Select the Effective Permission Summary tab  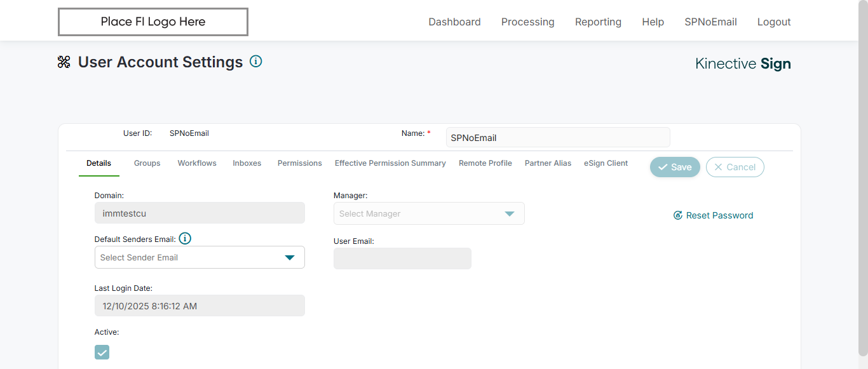point(390,163)
